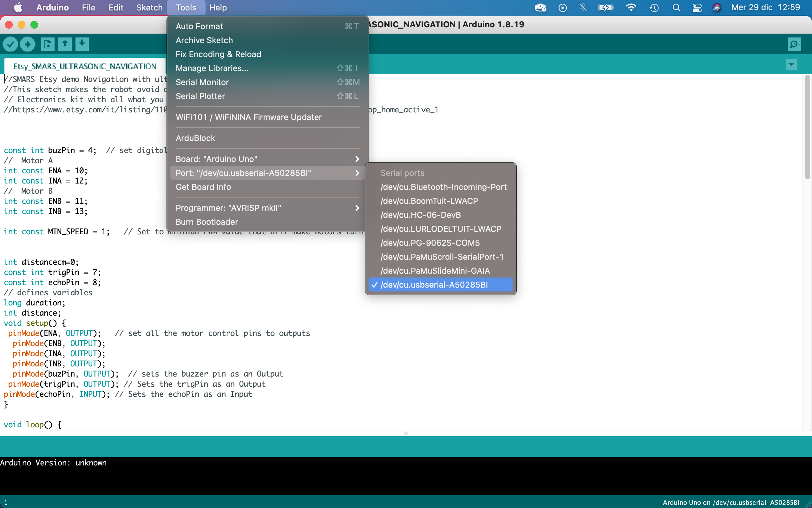Launch WiFi101 / WiFiNINA Firmware Updater

coord(267,117)
